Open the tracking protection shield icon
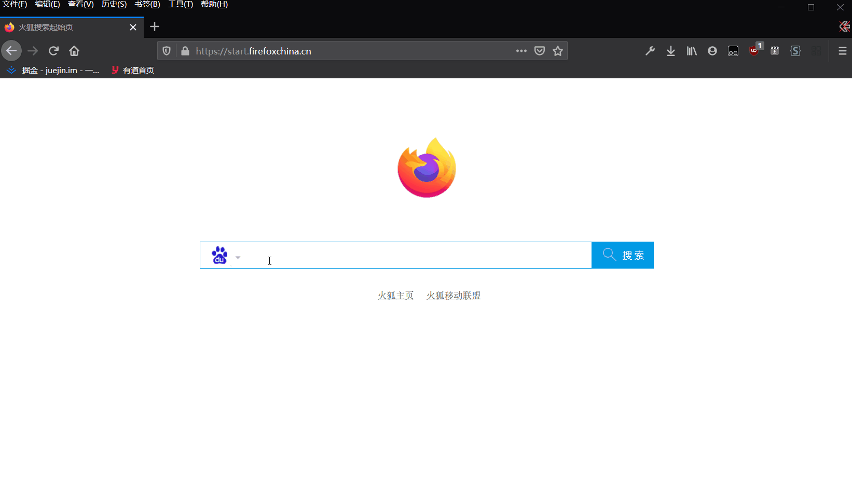 pyautogui.click(x=166, y=51)
